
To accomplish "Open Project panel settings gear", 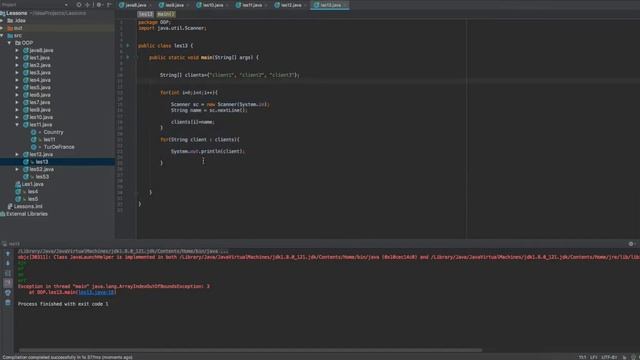I will click(x=99, y=5).
